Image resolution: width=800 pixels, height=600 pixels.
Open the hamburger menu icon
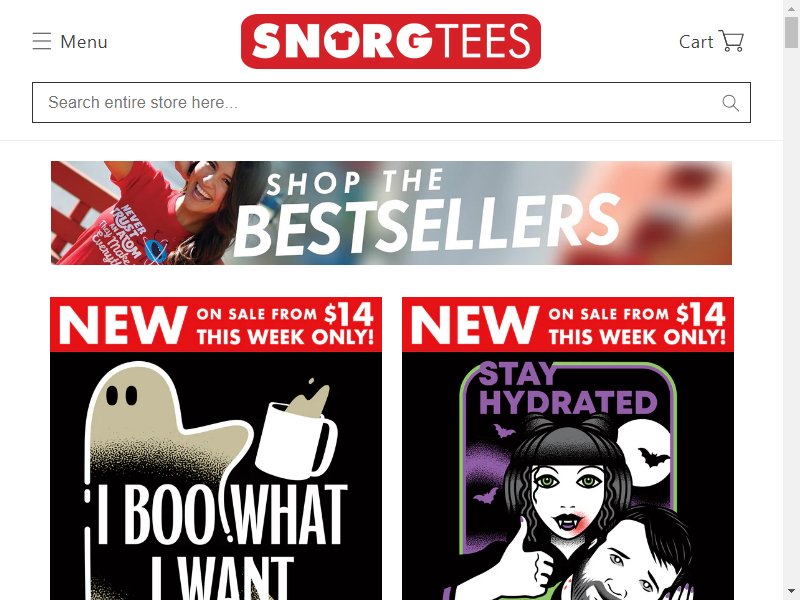coord(42,41)
